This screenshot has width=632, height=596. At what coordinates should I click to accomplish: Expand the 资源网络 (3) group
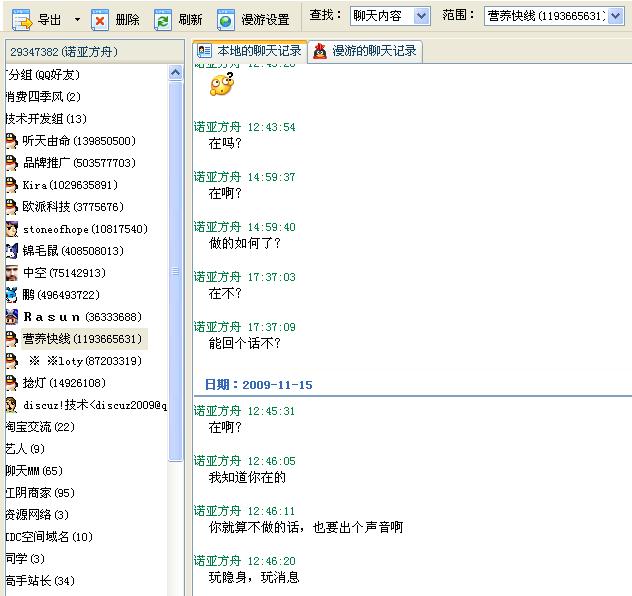pyautogui.click(x=37, y=515)
